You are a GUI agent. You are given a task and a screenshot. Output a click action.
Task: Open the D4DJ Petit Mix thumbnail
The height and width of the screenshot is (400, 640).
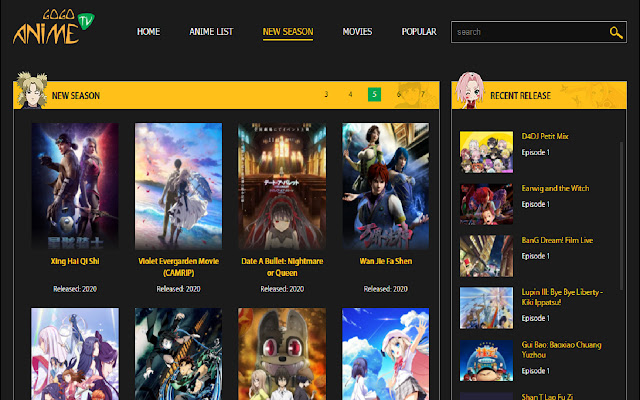coord(487,152)
